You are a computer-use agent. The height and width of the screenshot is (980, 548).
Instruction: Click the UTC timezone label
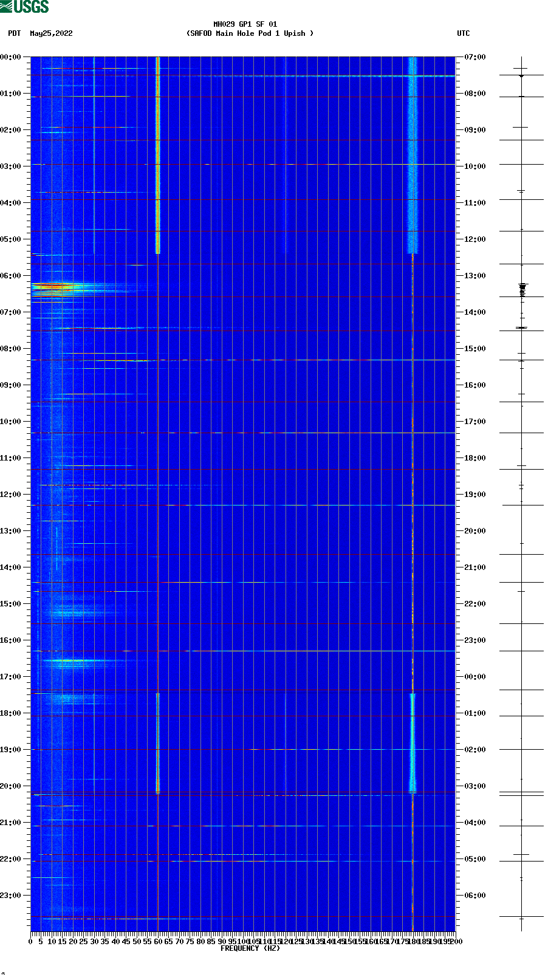point(464,33)
